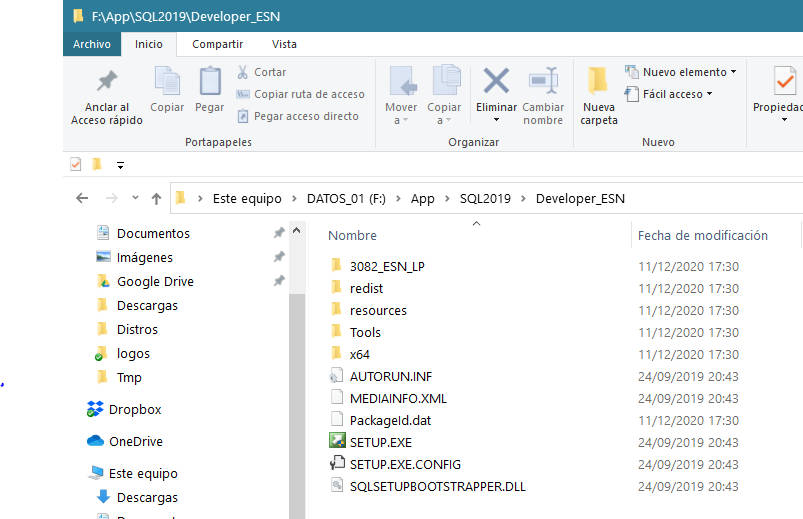Click Copiar ruta de acceso
Screen dimensions: 803x519
tap(301, 94)
